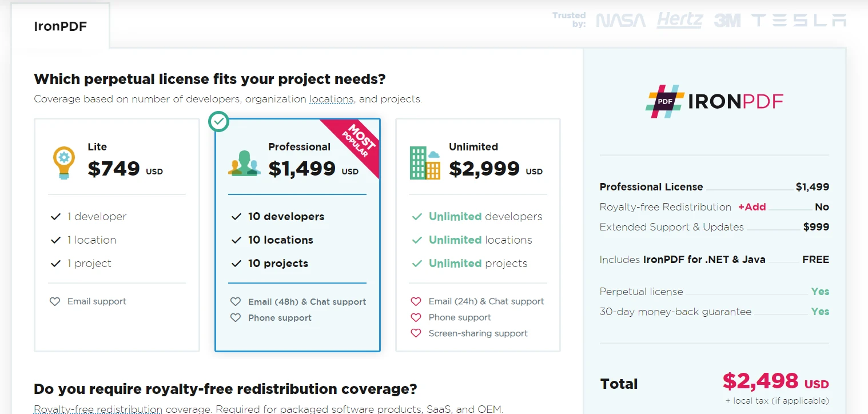Click Royalty-free Redistribution No value

click(822, 207)
